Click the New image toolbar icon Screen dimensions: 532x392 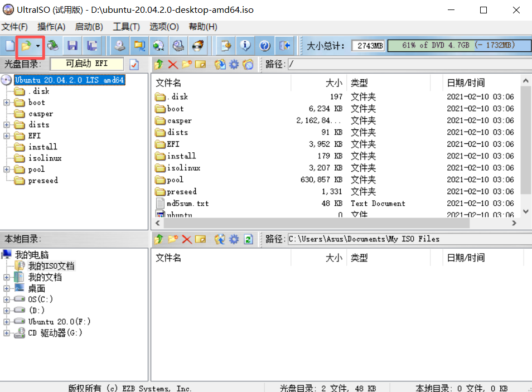pos(10,46)
